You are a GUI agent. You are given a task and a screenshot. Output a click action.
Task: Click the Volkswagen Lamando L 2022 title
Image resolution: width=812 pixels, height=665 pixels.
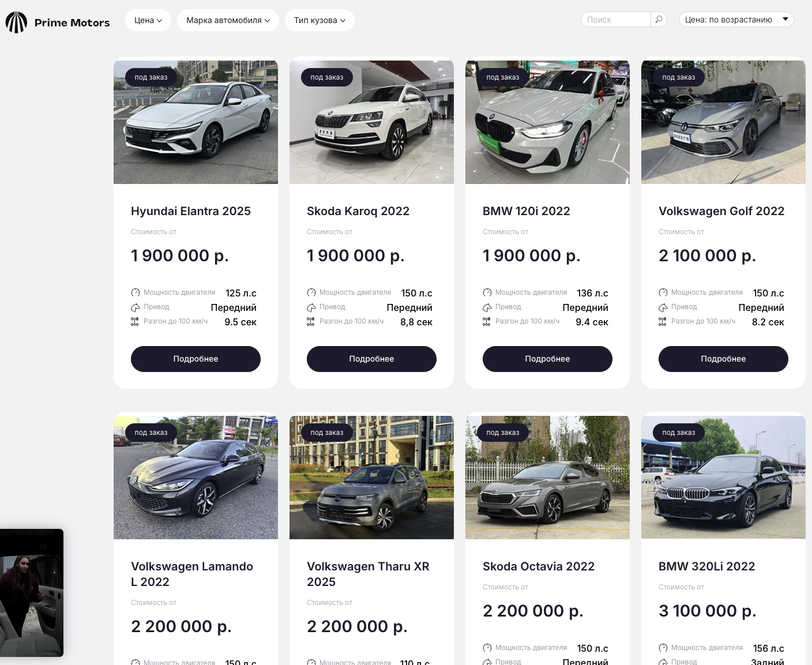(x=192, y=574)
